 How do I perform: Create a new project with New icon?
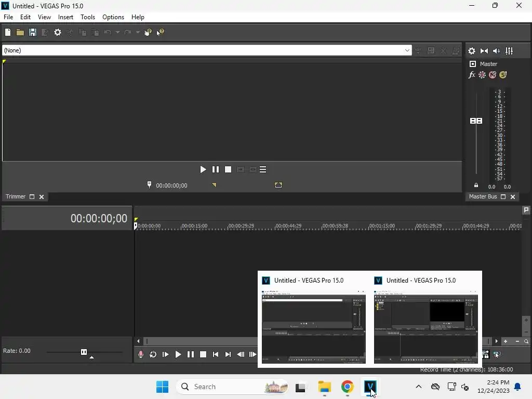click(8, 32)
